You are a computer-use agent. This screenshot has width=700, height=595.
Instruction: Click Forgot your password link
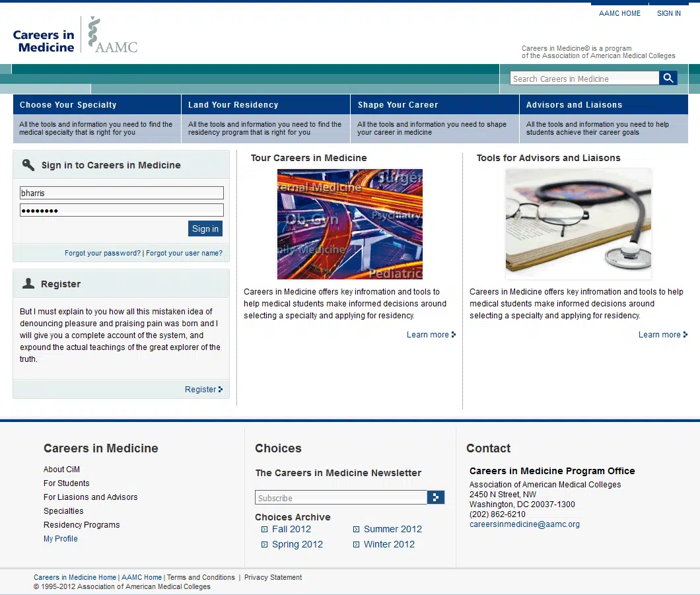(x=102, y=253)
